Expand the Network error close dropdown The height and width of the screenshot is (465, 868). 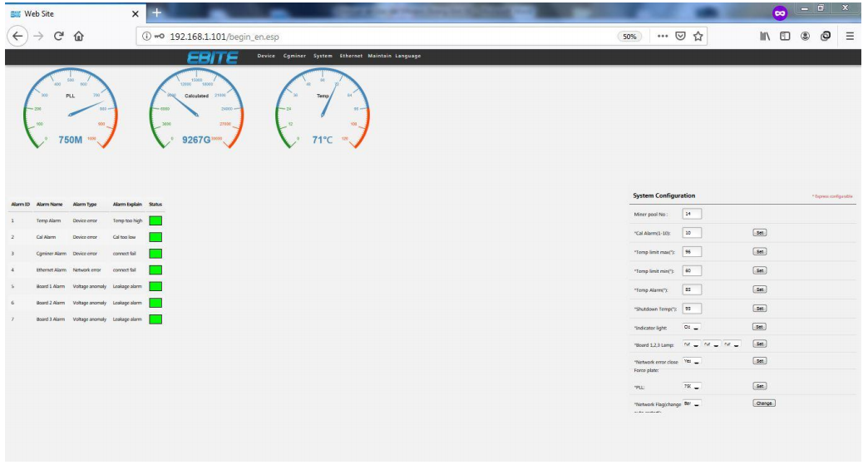point(691,361)
